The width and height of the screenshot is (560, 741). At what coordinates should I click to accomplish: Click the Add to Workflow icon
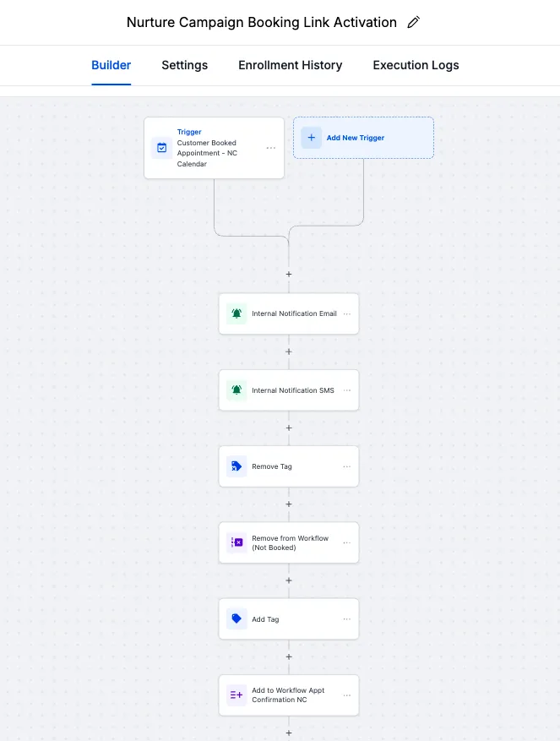[237, 695]
